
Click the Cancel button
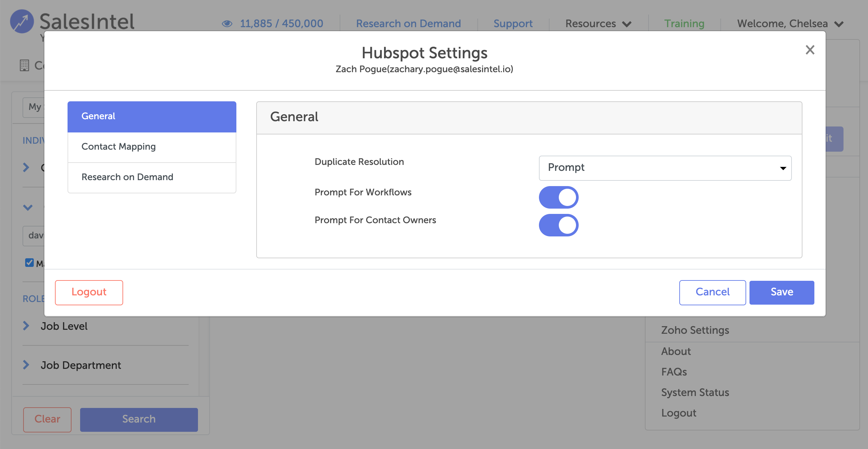(x=712, y=292)
